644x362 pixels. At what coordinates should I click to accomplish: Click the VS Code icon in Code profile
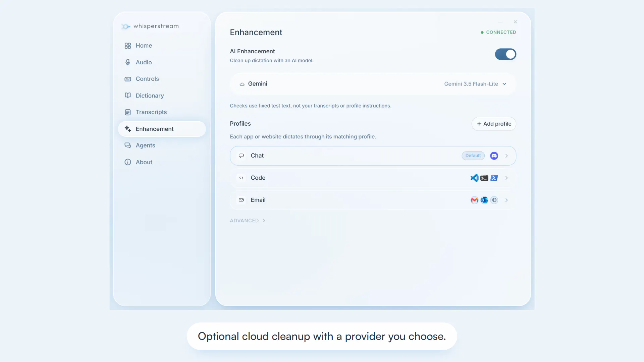pos(474,178)
